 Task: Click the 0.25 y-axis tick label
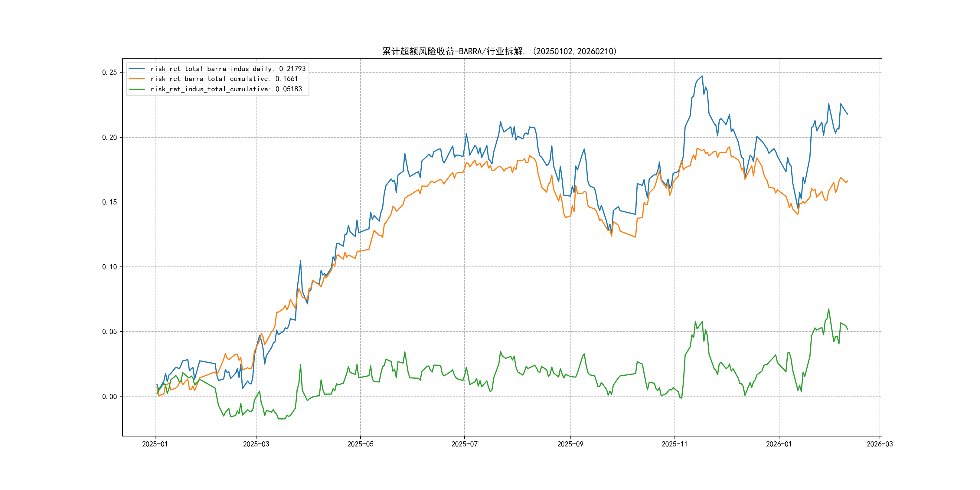click(109, 72)
